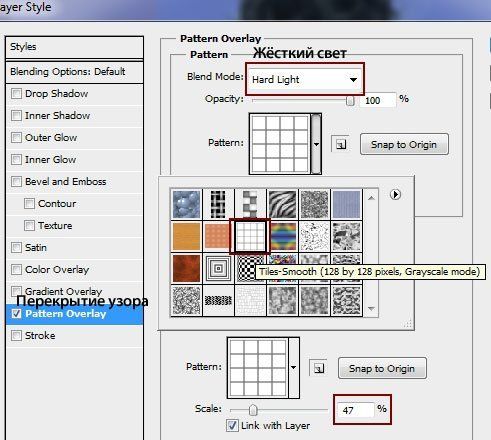Image resolution: width=491 pixels, height=440 pixels.
Task: Enable the Drop Shadow checkbox
Action: tap(16, 93)
